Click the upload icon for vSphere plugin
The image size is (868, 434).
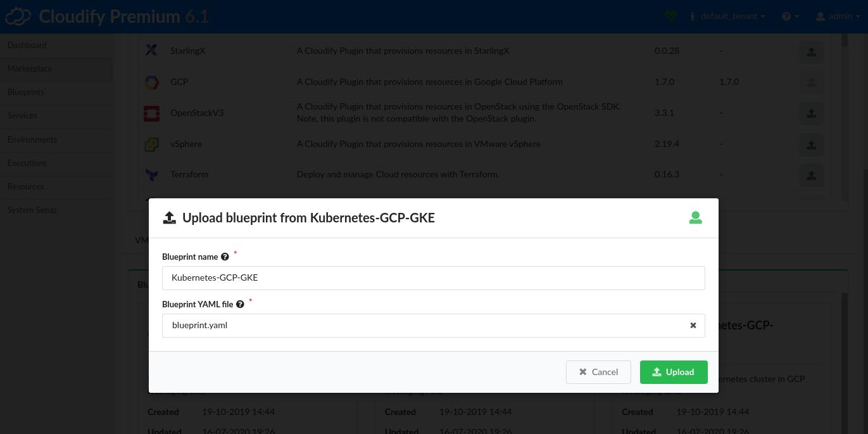811,144
